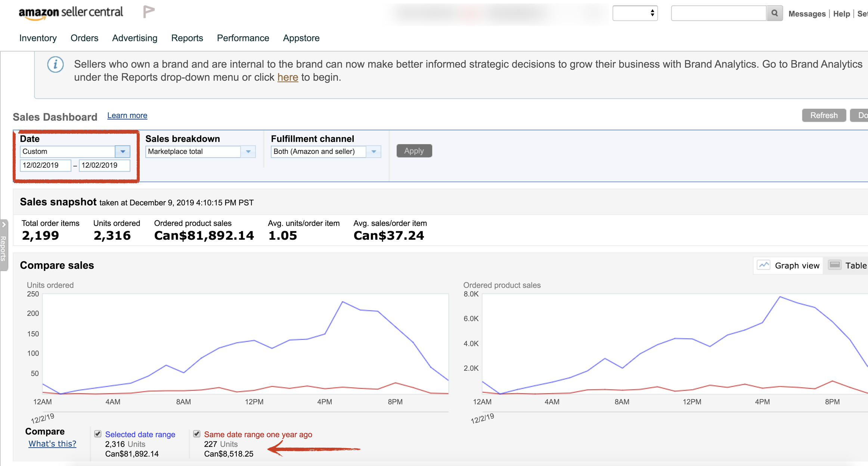Toggle Same date range one year ago checkbox
Screen dimensions: 868x466
point(197,434)
